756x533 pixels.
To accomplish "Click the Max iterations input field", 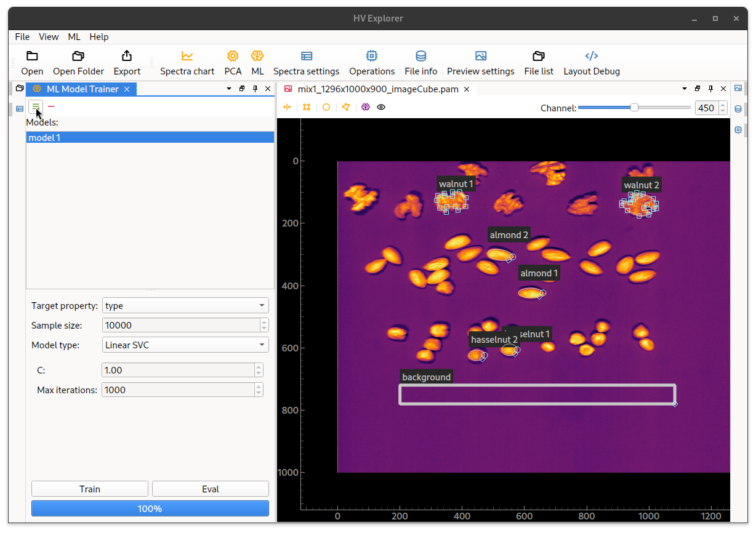I will click(x=179, y=390).
